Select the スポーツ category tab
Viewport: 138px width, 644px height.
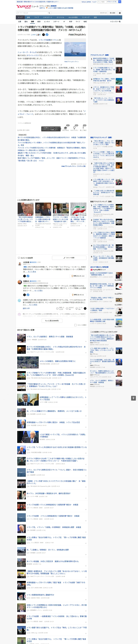pyautogui.click(x=56, y=21)
